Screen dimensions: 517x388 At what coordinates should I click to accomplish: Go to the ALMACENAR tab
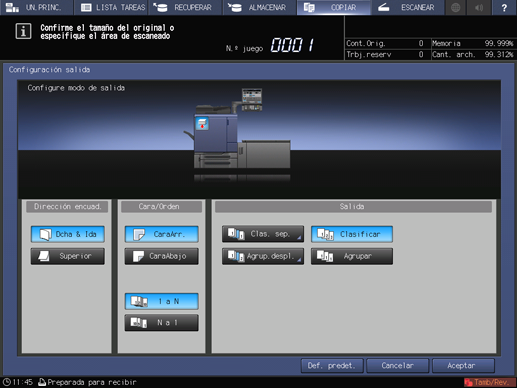pyautogui.click(x=259, y=7)
